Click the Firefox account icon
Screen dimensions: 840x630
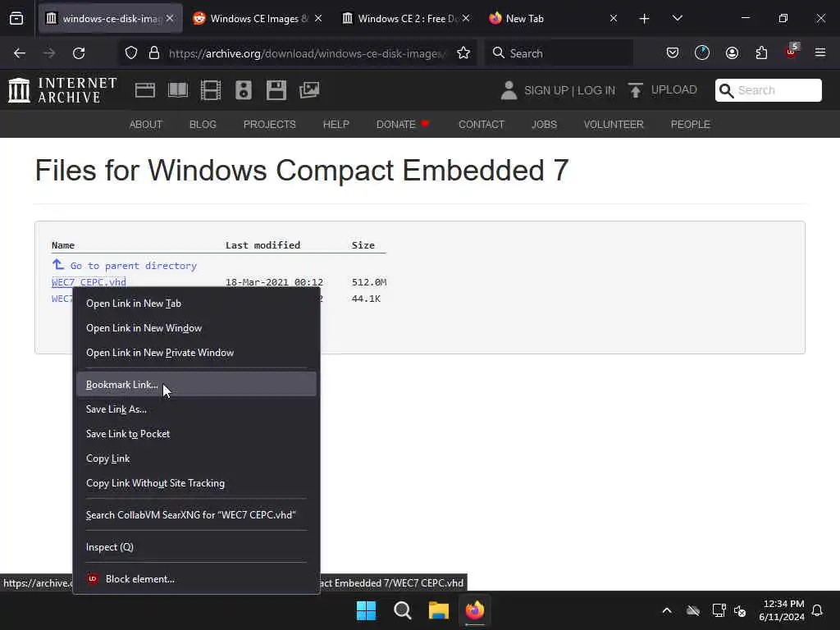pos(732,52)
